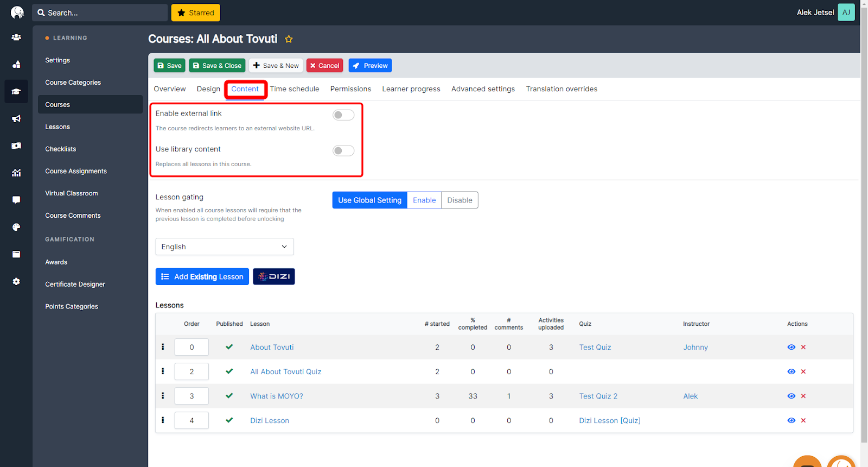Image resolution: width=868 pixels, height=467 pixels.
Task: Click order field of About Tovuti row
Action: (192, 347)
